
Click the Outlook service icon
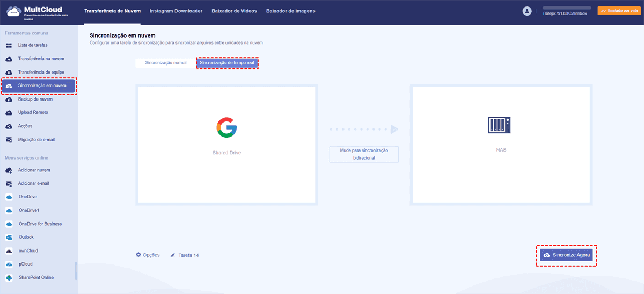click(x=9, y=237)
